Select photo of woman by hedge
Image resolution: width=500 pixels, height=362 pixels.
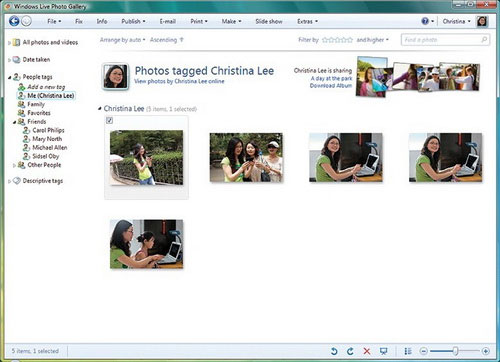point(146,157)
